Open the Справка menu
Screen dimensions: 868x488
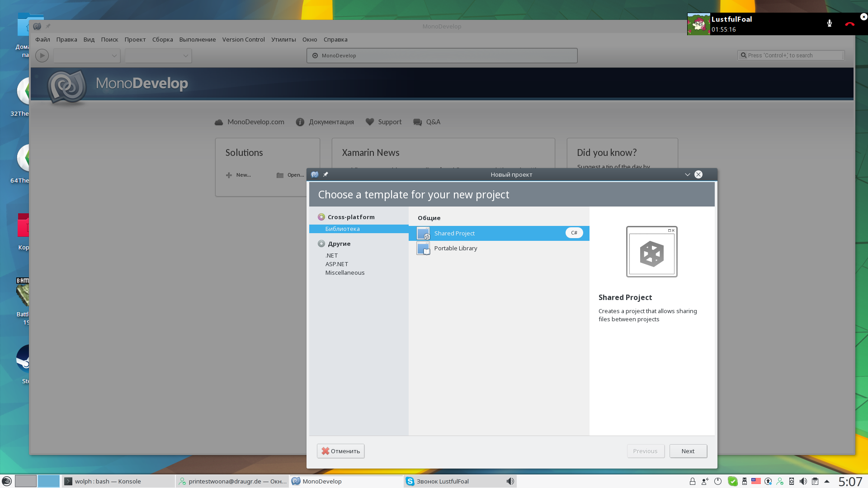click(335, 39)
